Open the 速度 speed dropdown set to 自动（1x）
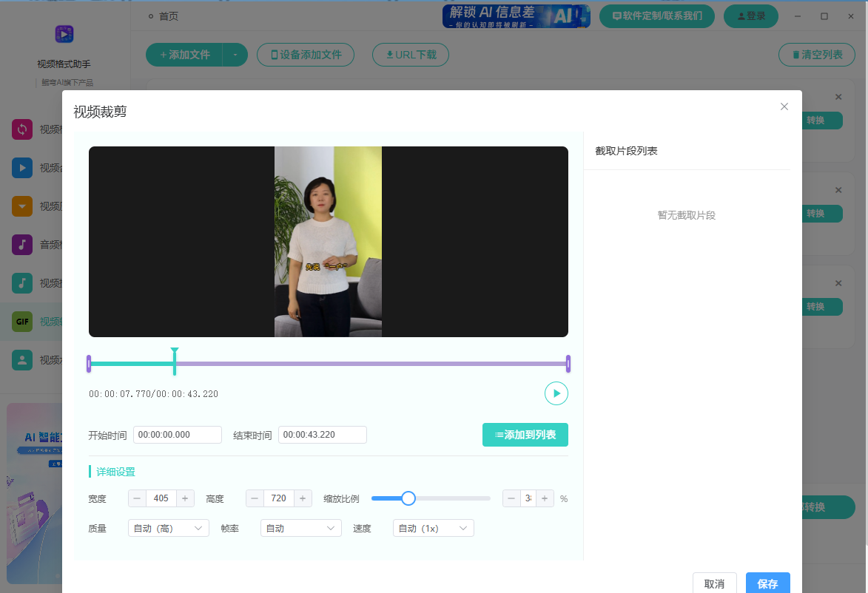868x593 pixels. click(433, 528)
